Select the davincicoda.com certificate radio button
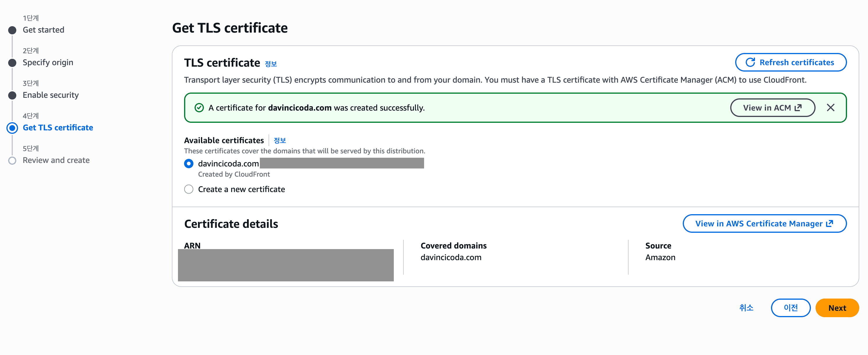868x355 pixels. pos(189,164)
